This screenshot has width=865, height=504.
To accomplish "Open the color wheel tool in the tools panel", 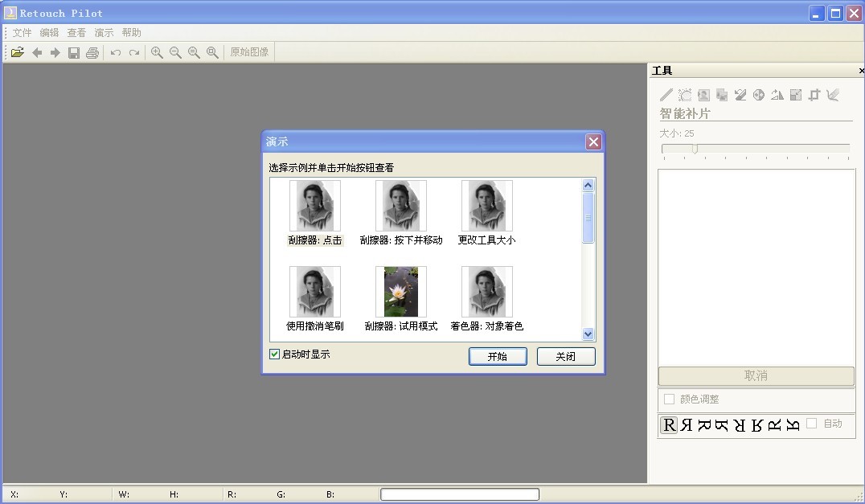I will click(x=758, y=94).
